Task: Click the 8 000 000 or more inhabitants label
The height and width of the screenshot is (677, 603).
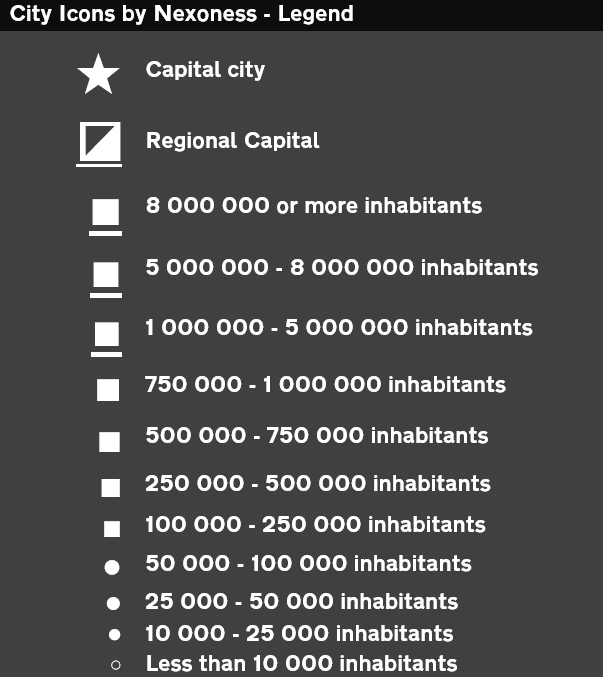Action: 314,205
